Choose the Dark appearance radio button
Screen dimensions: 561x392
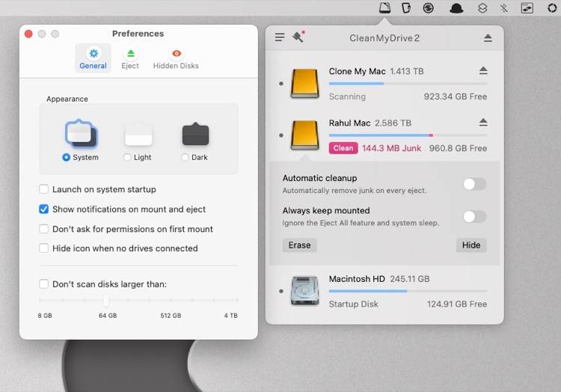185,157
